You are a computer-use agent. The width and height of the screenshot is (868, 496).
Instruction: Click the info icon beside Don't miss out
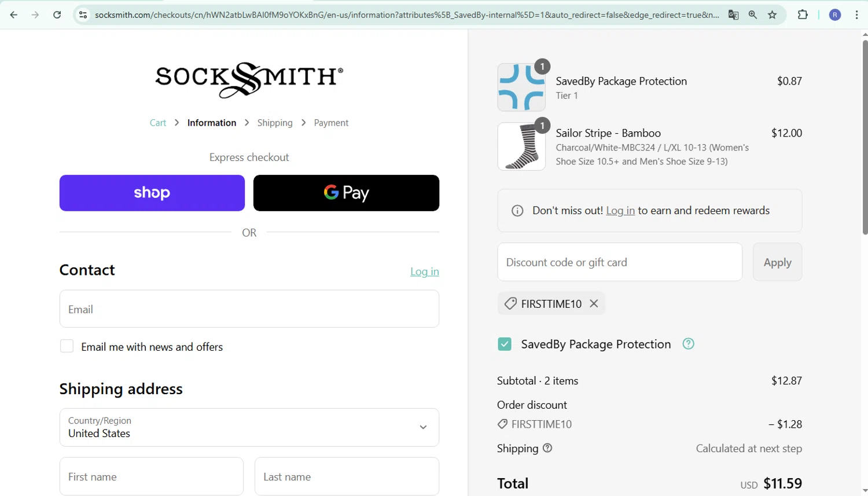pos(517,211)
